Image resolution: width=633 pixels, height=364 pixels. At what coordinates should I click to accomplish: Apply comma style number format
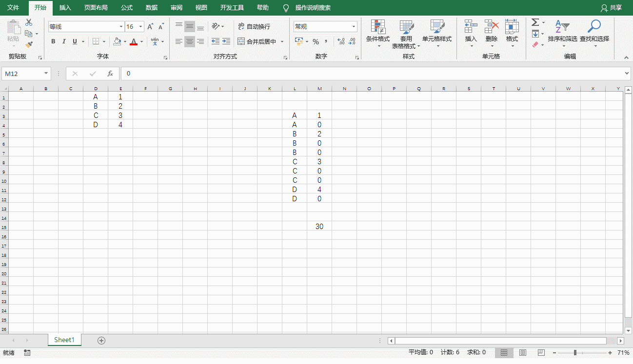pos(326,41)
